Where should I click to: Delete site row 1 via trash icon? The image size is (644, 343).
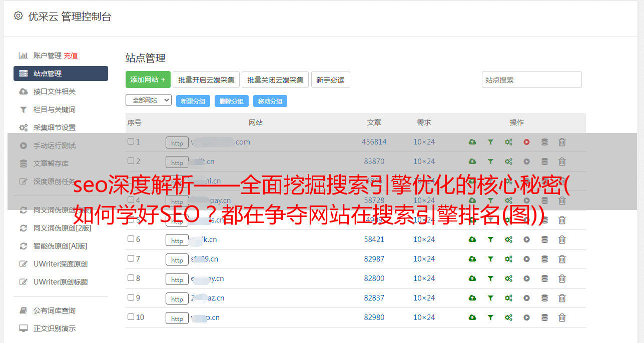tap(562, 142)
